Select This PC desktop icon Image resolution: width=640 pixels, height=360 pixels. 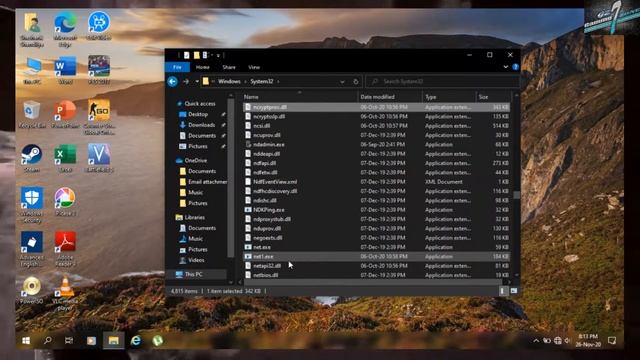(x=32, y=70)
